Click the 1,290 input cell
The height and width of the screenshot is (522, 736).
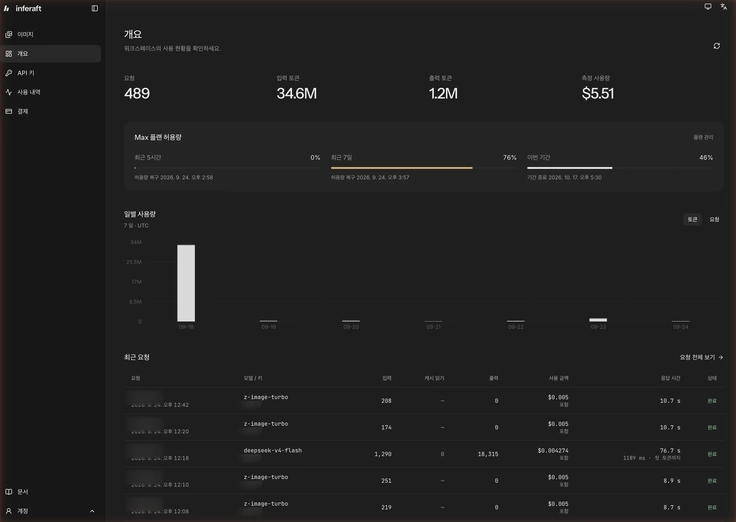(383, 454)
